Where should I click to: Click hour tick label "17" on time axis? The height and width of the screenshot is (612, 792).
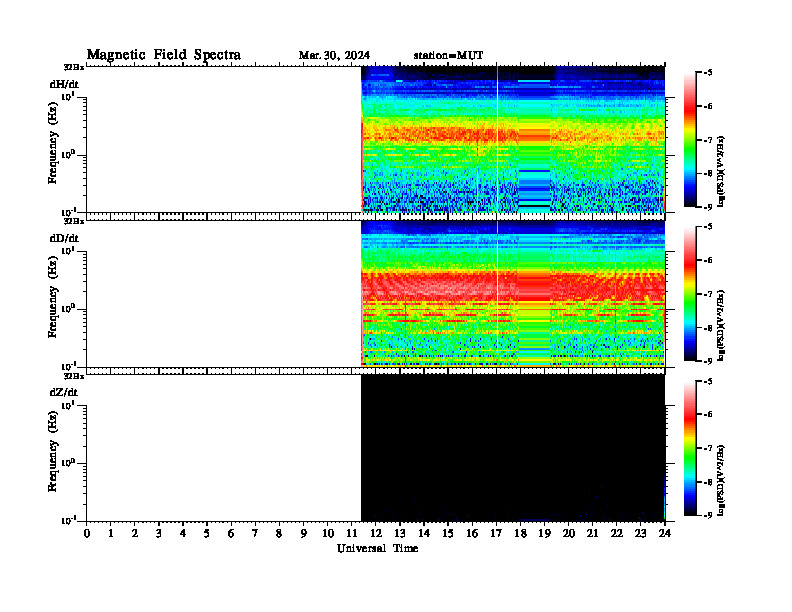496,534
